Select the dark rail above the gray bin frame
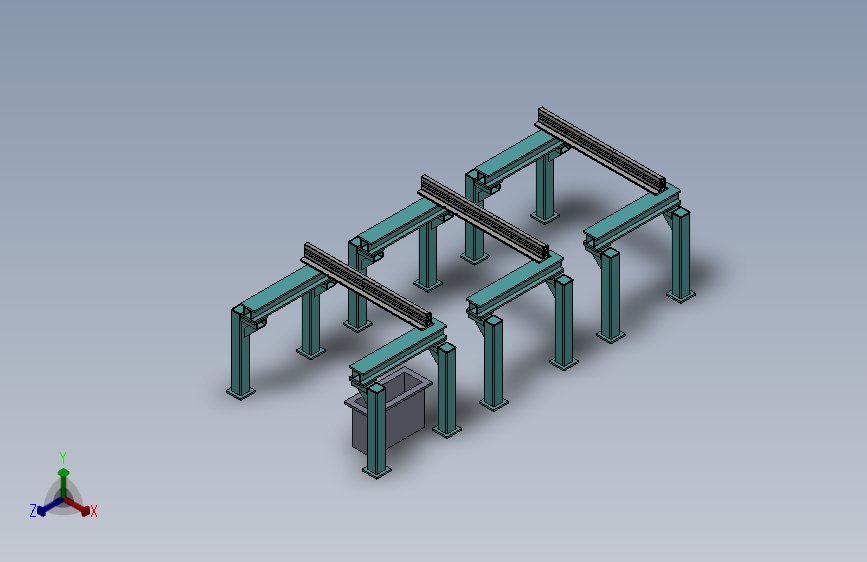This screenshot has width=867, height=562. point(367,286)
